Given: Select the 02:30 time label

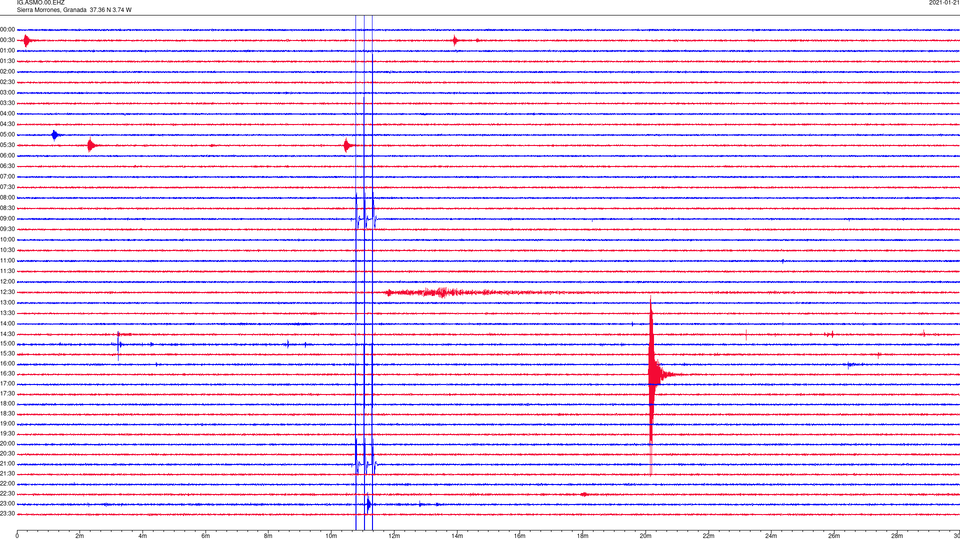Looking at the screenshot, I should 7,82.
